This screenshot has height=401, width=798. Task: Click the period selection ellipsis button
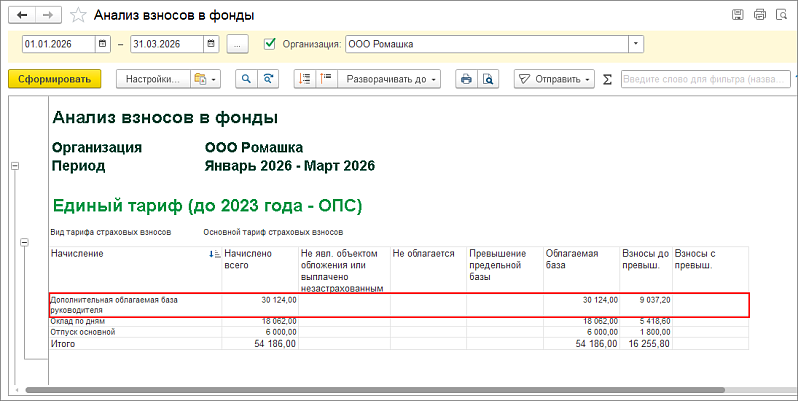(237, 44)
